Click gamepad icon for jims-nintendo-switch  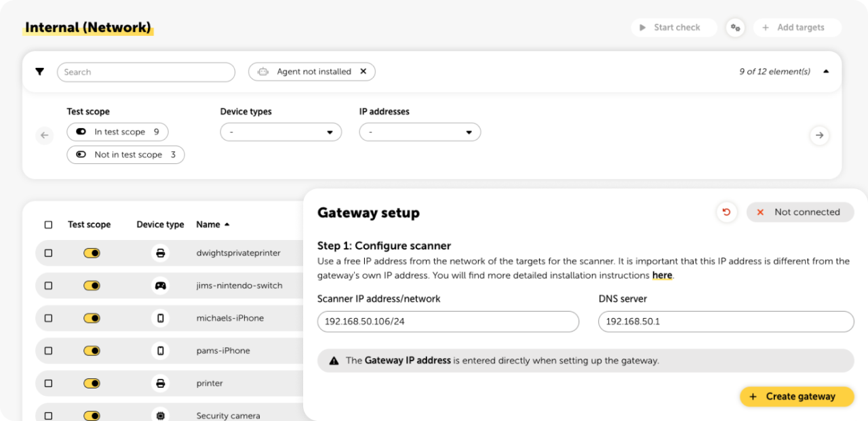pyautogui.click(x=160, y=285)
